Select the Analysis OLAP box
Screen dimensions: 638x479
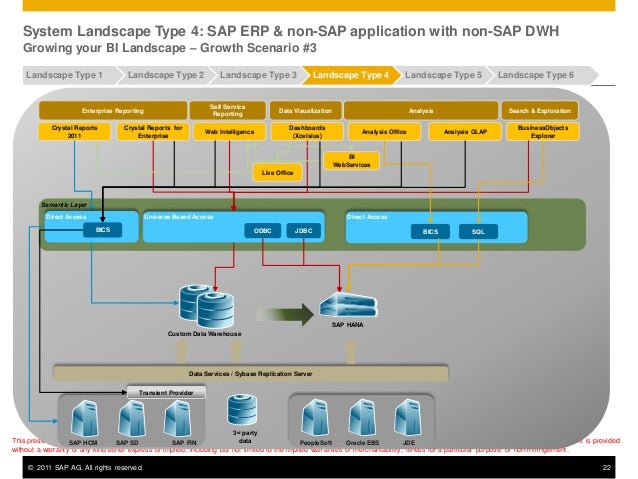pyautogui.click(x=465, y=132)
